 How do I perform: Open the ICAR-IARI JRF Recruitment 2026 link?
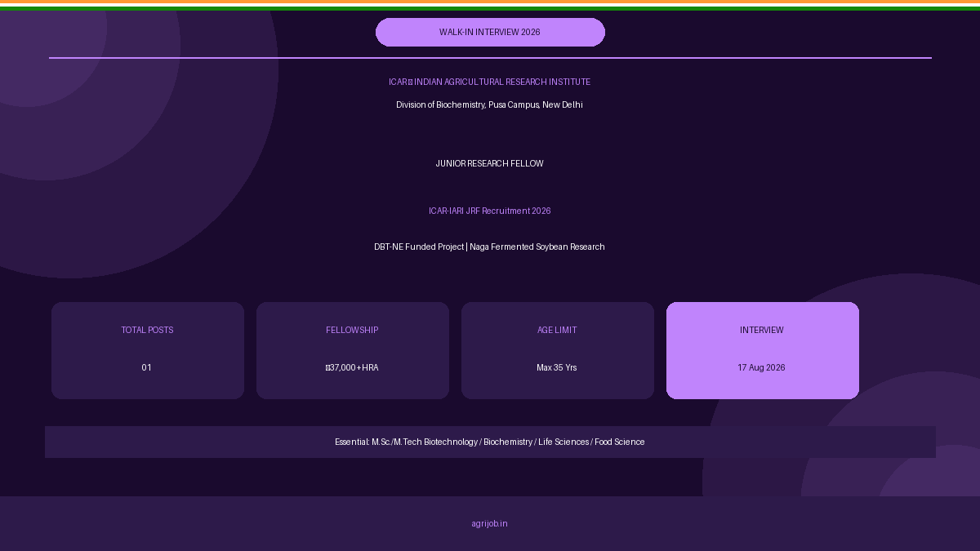[489, 211]
